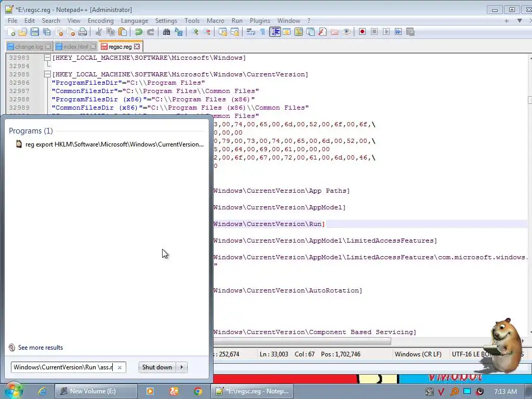Viewport: 532px width, 399px height.
Task: Click the Save All toolbar icon
Action: tap(47, 32)
